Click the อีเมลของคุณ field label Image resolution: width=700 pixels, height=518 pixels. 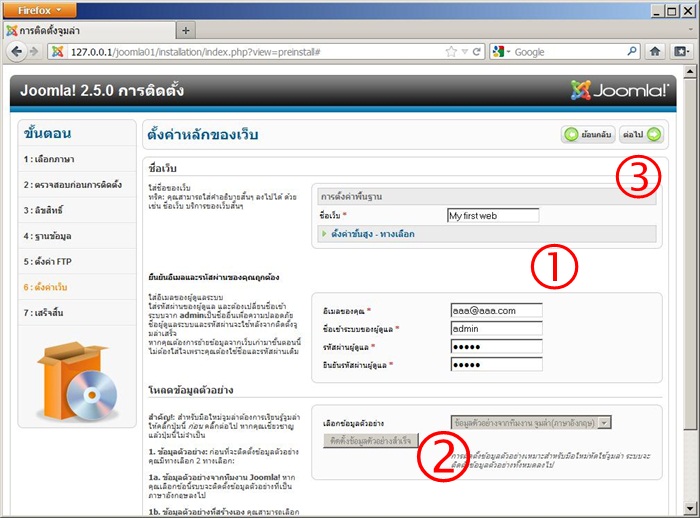(x=344, y=311)
